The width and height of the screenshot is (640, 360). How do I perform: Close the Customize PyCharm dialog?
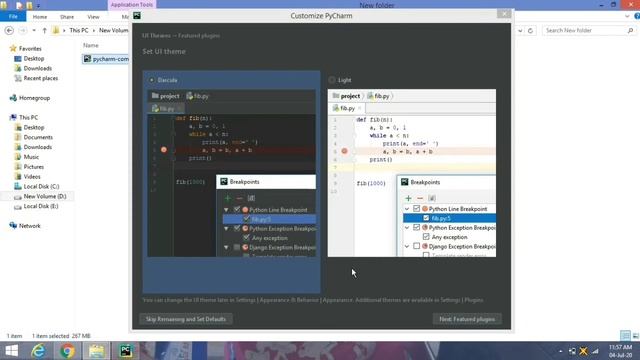504,14
